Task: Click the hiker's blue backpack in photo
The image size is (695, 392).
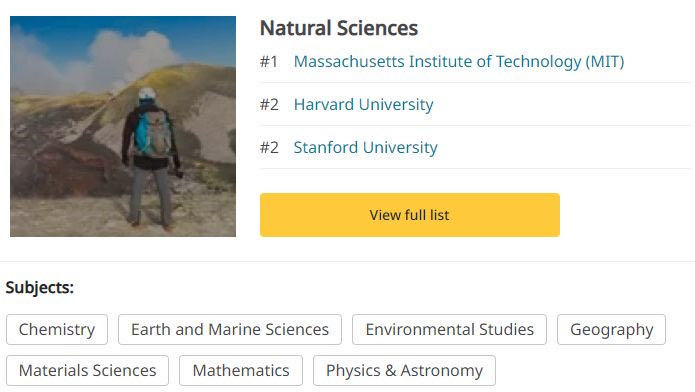Action: tap(153, 132)
